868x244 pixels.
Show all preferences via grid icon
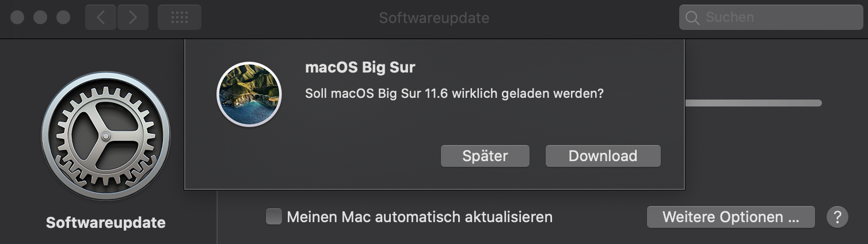(x=180, y=17)
